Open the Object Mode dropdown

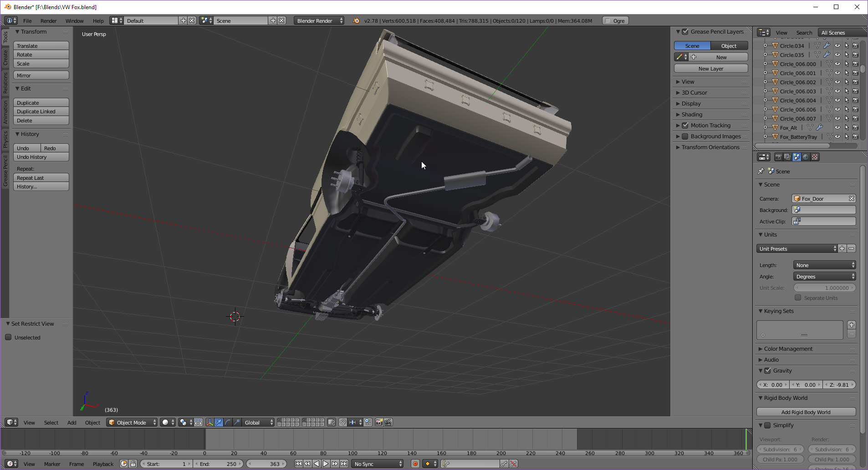tap(132, 423)
